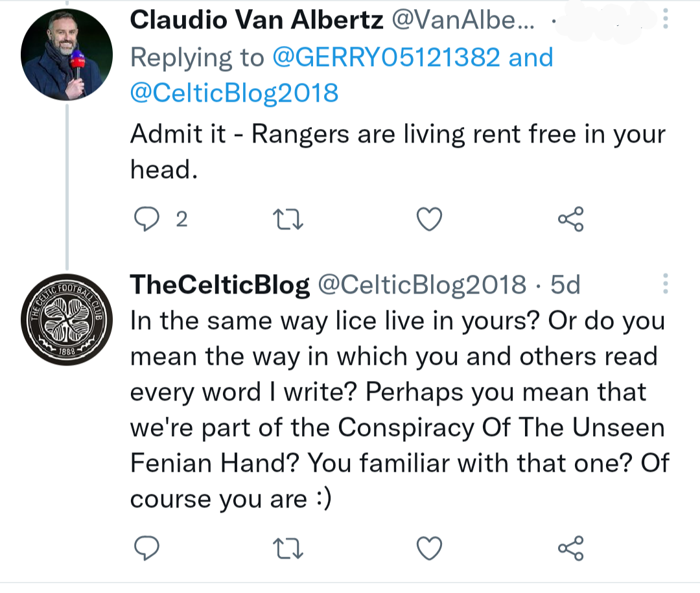The height and width of the screenshot is (593, 700).
Task: Open the @CelticBlog2018 handle beside TheCelticBlog
Action: click(x=422, y=285)
